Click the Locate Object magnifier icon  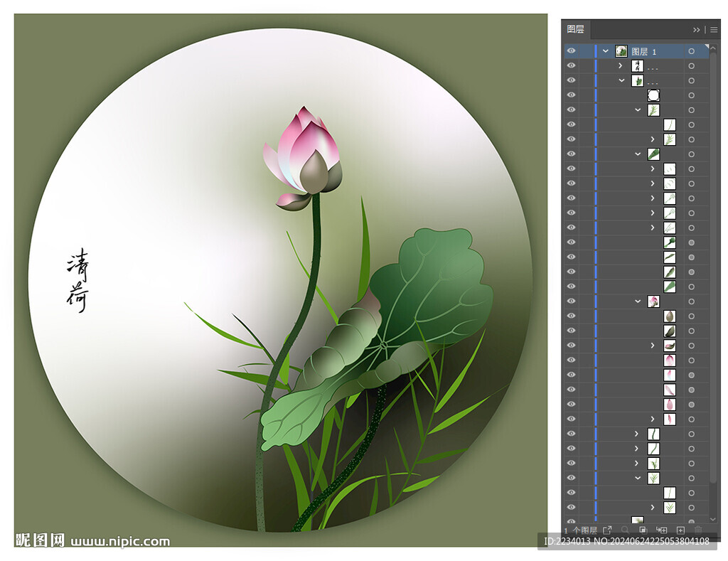tap(625, 530)
